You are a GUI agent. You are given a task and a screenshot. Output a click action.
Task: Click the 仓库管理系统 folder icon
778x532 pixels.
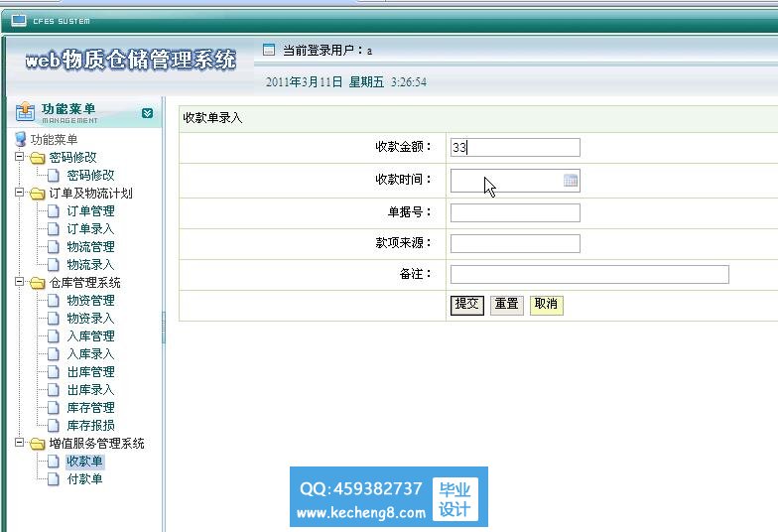(x=38, y=283)
